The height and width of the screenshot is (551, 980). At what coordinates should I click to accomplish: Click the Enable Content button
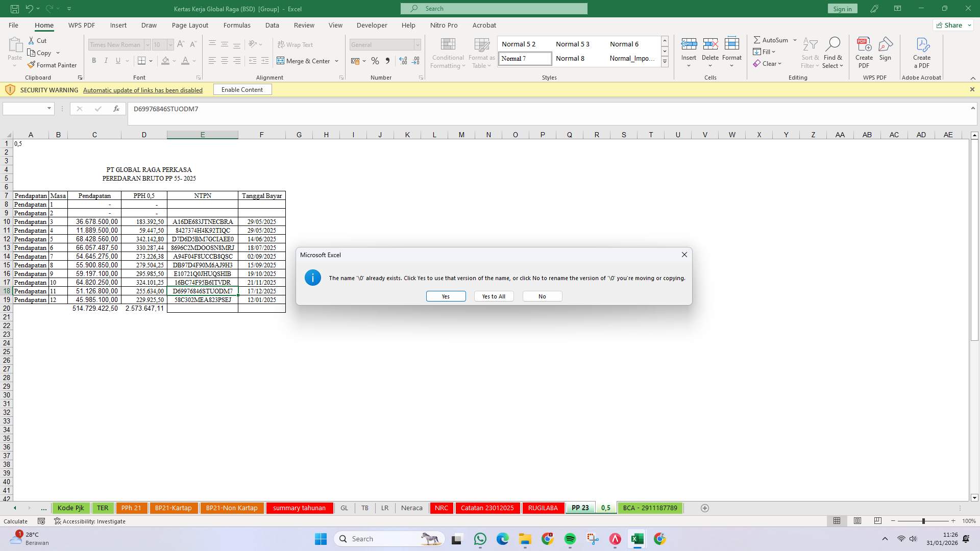coord(242,89)
